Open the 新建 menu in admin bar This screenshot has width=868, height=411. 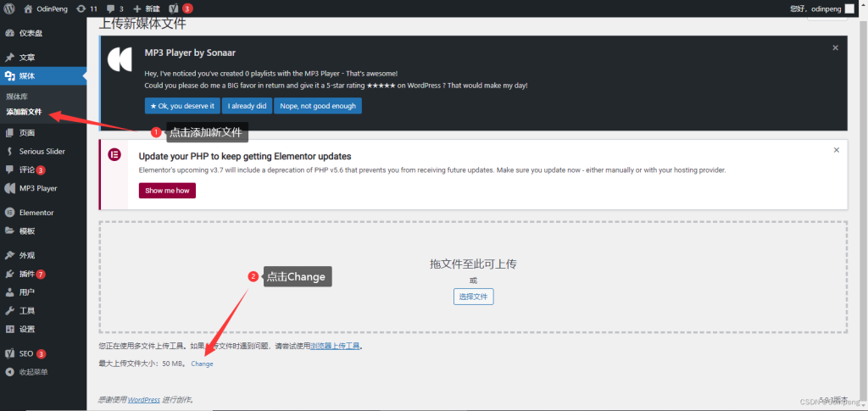(146, 8)
